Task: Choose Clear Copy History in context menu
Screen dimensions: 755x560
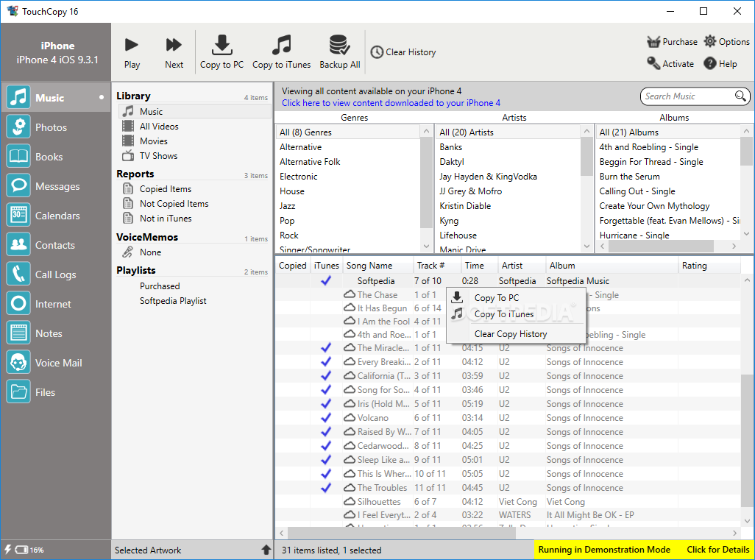Action: [x=515, y=333]
